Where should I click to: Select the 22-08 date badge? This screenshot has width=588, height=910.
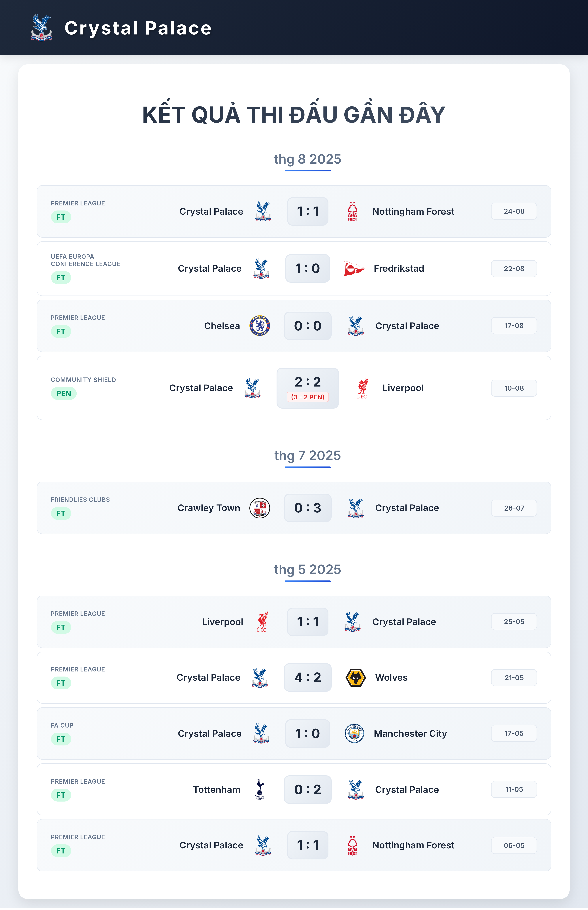pos(514,269)
